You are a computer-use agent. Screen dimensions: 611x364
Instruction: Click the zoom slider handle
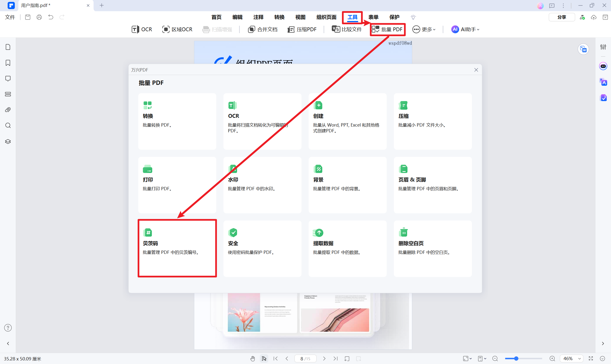516,359
